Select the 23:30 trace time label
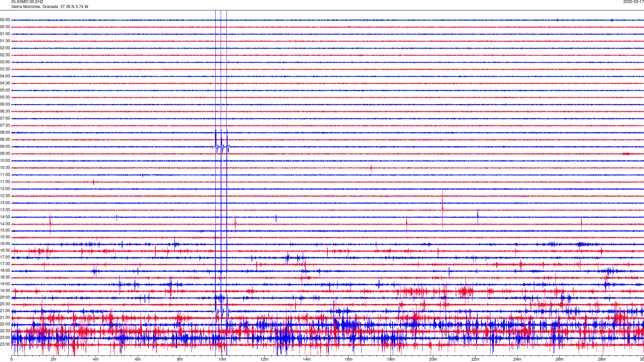644x362 pixels. tap(5, 345)
